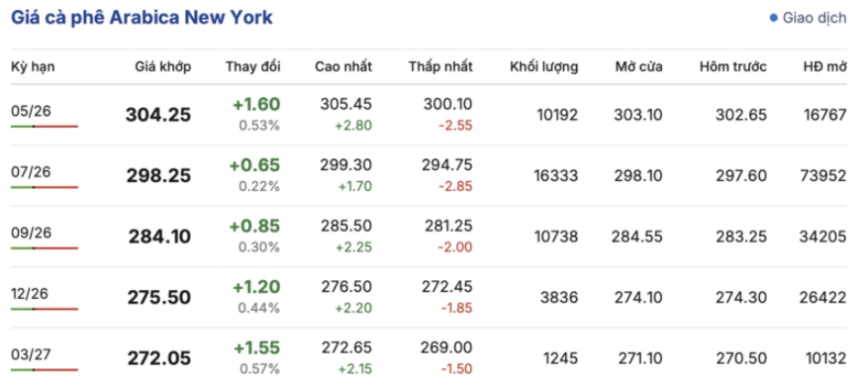
Task: Click the Thấp nhất column header
Action: pos(440,67)
